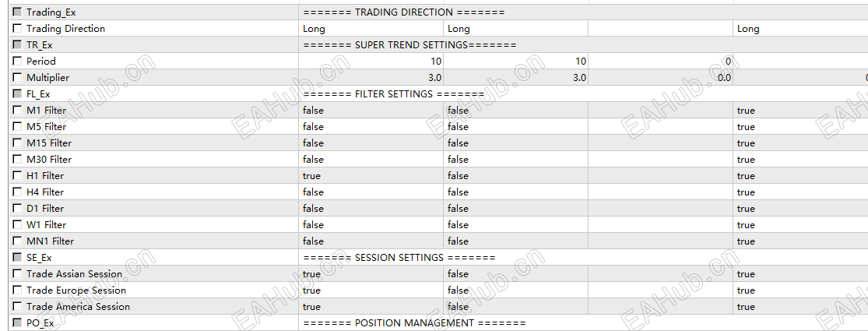Viewport: 868px width, 331px height.
Task: Toggle the M1 Filter checkbox
Action: (x=17, y=110)
